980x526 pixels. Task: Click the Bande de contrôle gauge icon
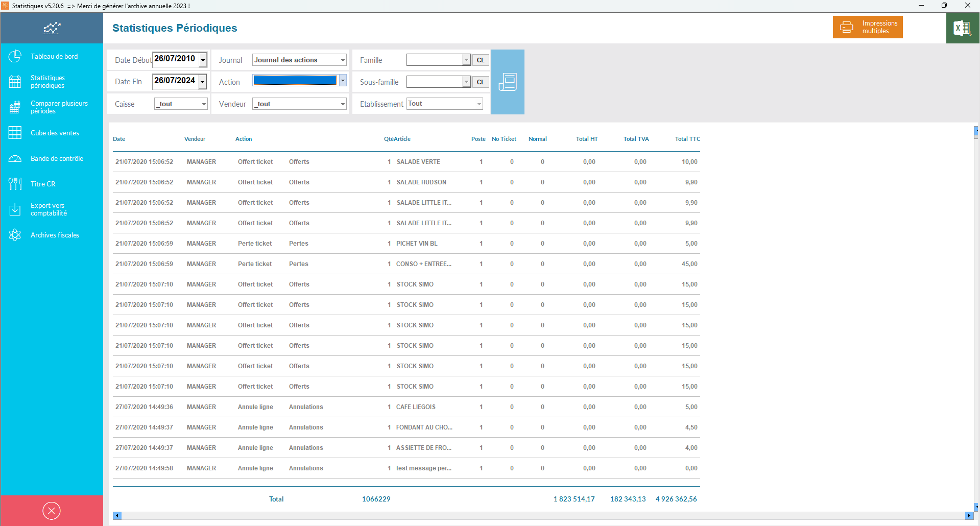tap(15, 158)
